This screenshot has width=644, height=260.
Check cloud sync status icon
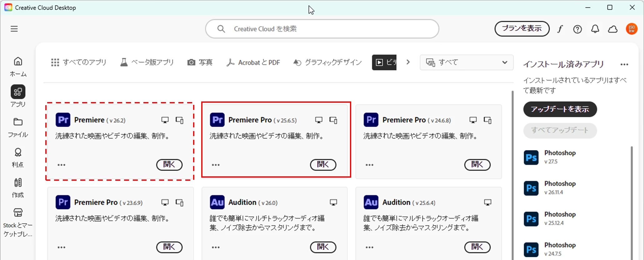(x=612, y=29)
